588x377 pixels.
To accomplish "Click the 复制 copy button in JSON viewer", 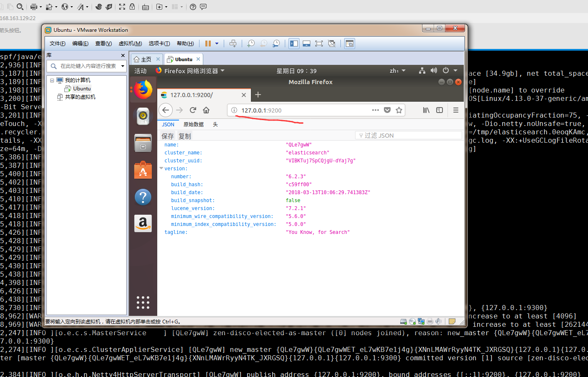I will pos(185,136).
